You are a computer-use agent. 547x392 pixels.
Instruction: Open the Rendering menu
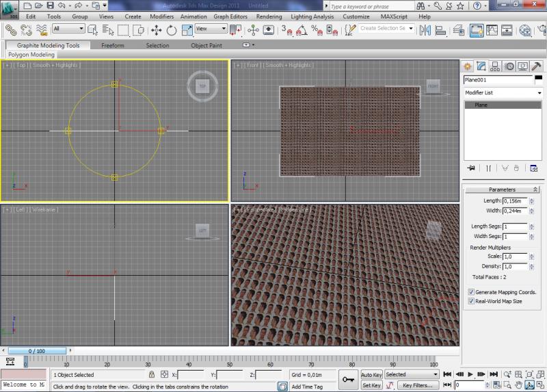tap(269, 16)
